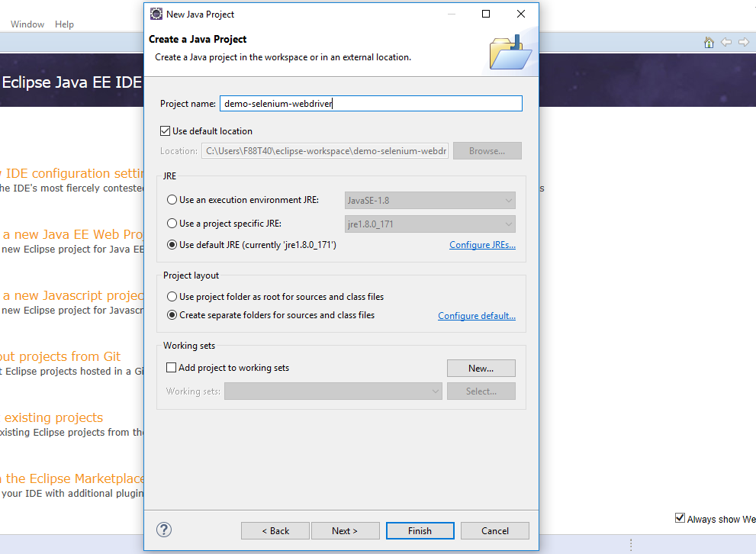
Task: Click the Eclipse icon in dialog title bar
Action: coord(156,14)
